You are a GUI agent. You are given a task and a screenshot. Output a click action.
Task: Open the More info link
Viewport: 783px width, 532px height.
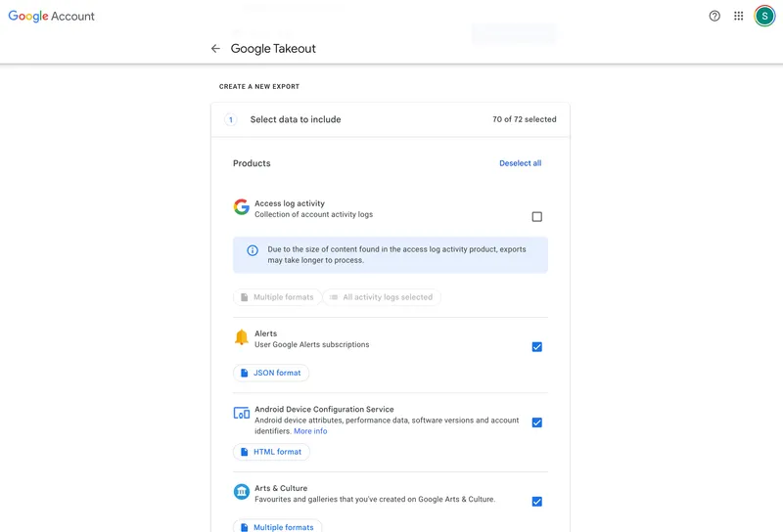pos(310,431)
